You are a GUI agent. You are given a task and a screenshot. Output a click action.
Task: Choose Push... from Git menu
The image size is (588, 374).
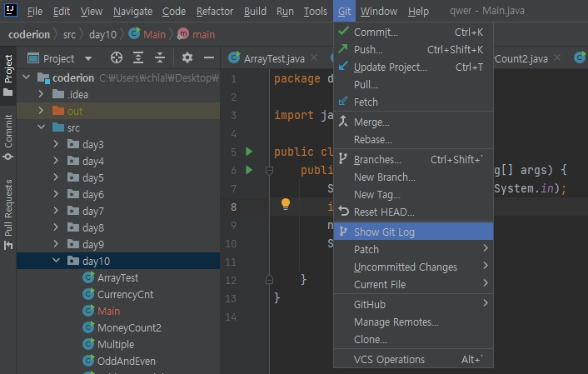click(413, 49)
